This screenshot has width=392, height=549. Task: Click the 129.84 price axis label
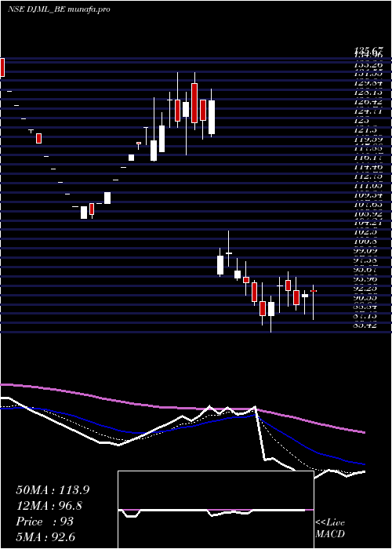368,83
